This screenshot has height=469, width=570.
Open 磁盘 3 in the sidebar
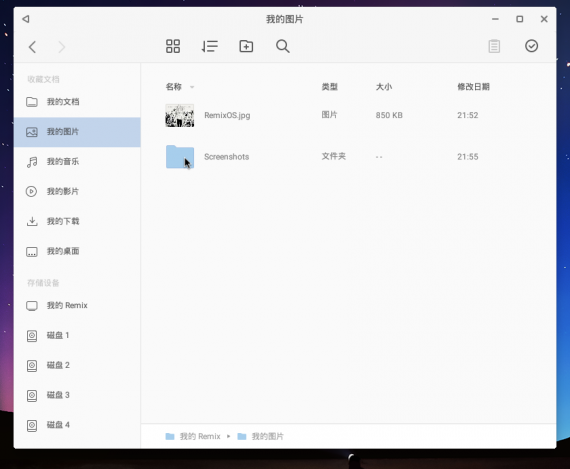(x=77, y=395)
